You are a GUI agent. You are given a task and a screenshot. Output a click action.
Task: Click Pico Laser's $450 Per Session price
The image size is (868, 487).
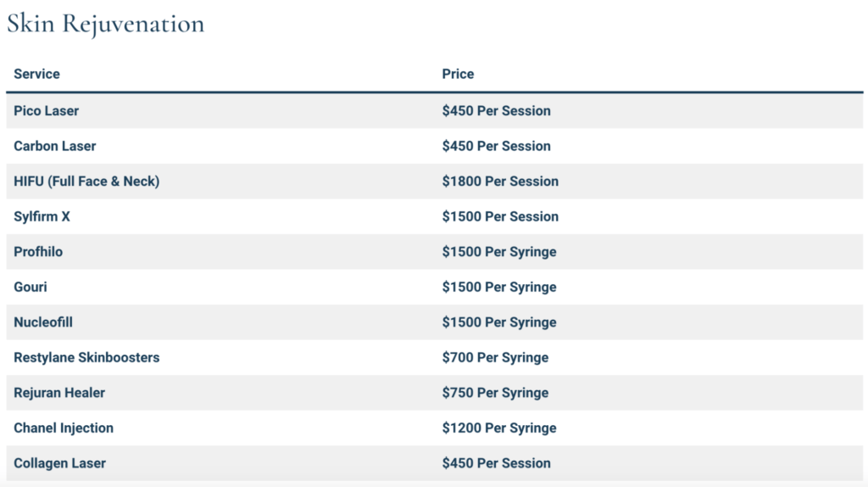(x=497, y=111)
